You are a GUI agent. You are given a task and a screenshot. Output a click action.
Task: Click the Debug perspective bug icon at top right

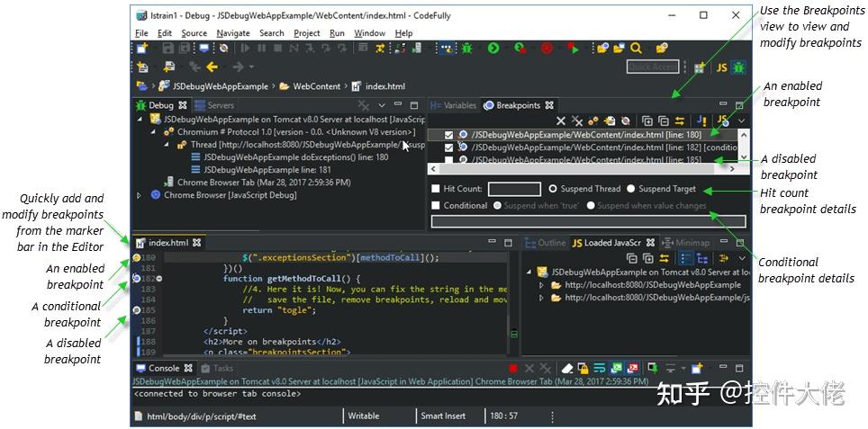[738, 67]
